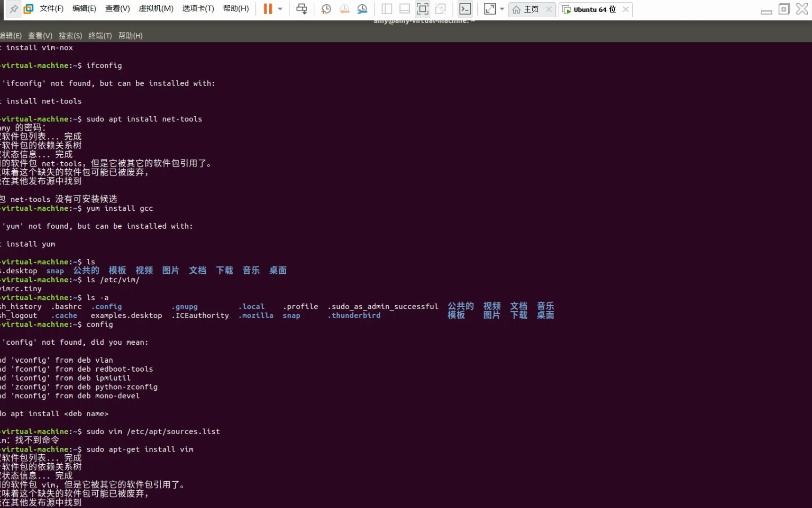Open terminal 查看(V) menu
The width and height of the screenshot is (812, 508).
[x=40, y=36]
